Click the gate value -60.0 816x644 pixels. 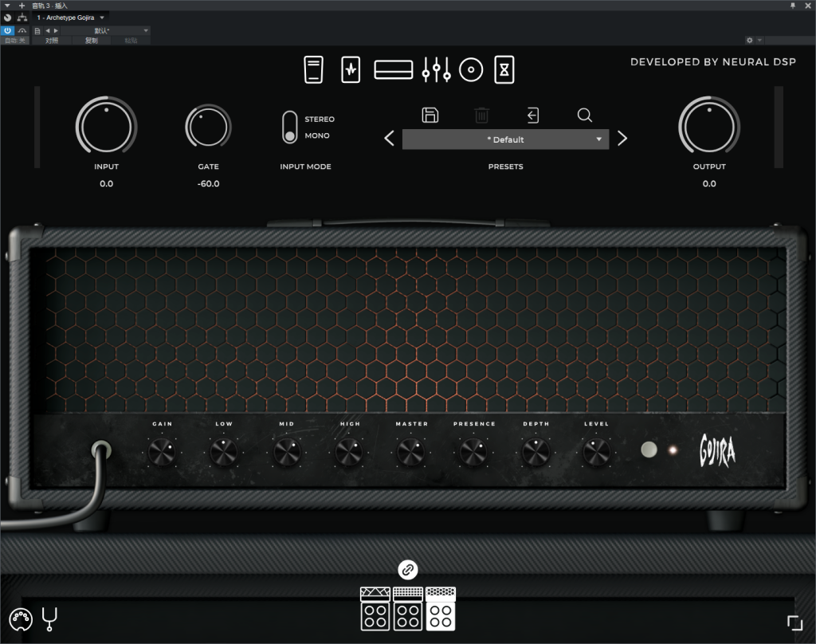tap(208, 184)
